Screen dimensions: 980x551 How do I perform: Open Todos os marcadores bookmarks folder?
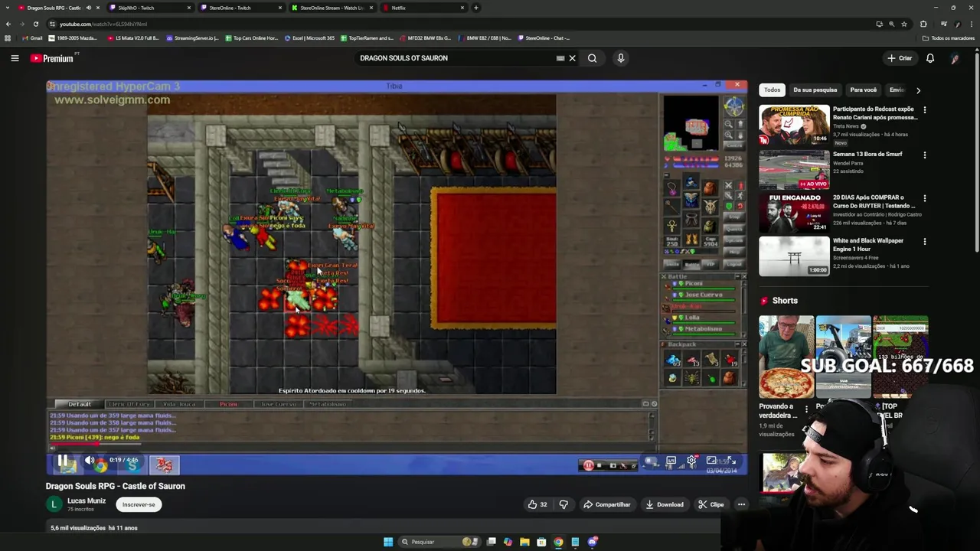pos(949,38)
